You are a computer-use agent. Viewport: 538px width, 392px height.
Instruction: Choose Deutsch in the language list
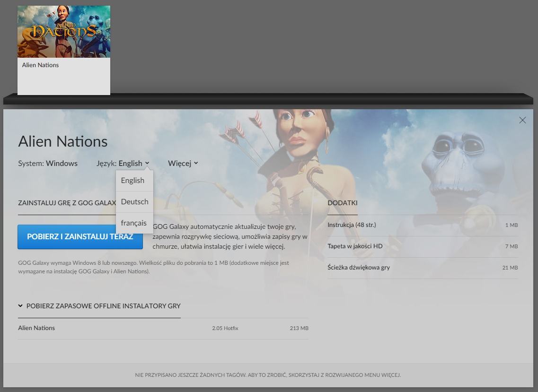coord(134,202)
